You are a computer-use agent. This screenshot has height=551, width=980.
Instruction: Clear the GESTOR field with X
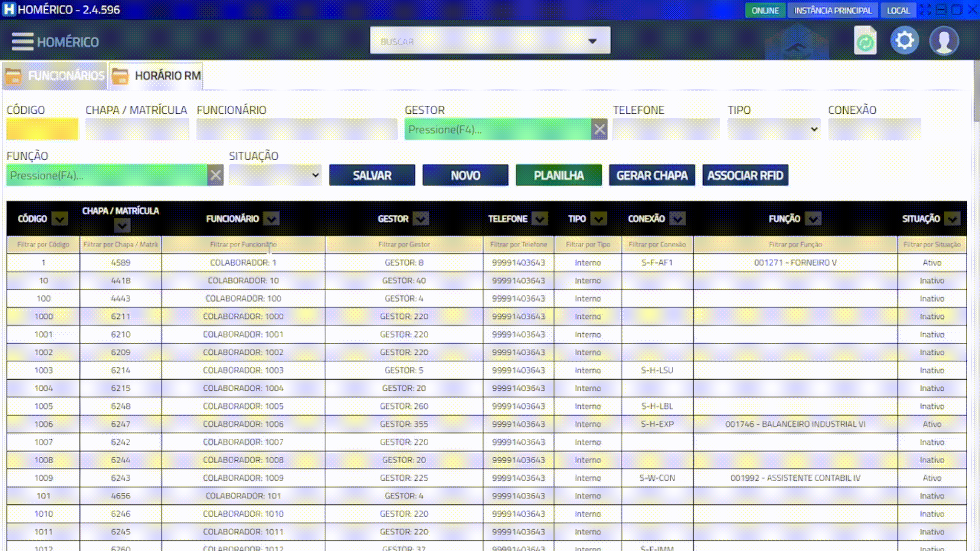[599, 130]
